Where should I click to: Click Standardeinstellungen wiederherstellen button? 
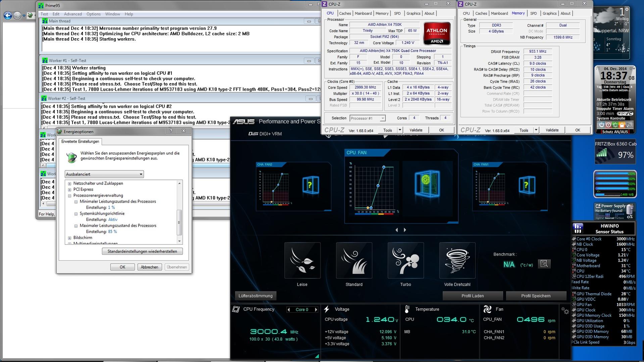(142, 251)
